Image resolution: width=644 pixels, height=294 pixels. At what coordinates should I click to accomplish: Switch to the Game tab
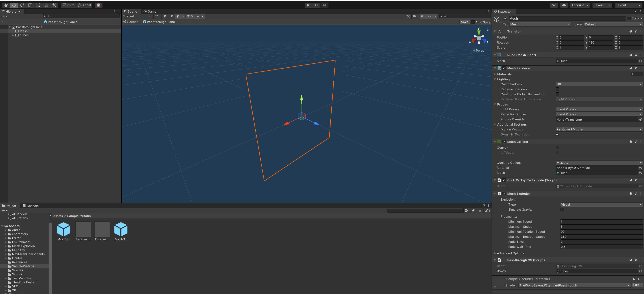150,12
